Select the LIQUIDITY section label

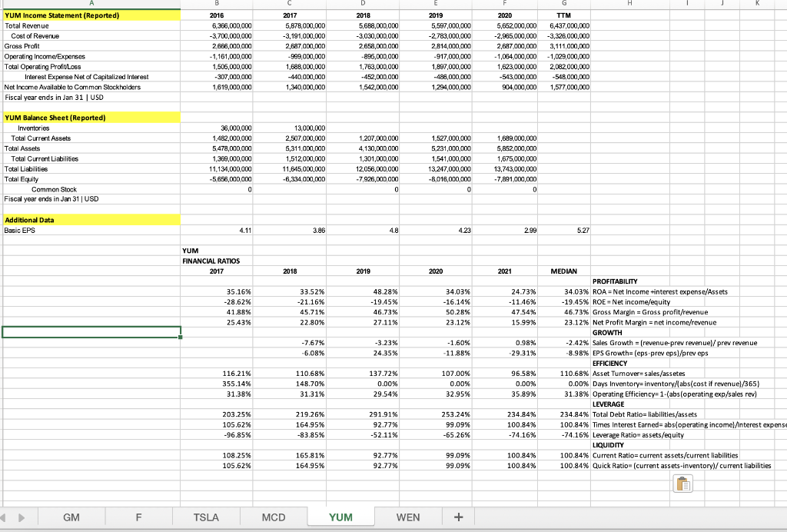coord(609,444)
